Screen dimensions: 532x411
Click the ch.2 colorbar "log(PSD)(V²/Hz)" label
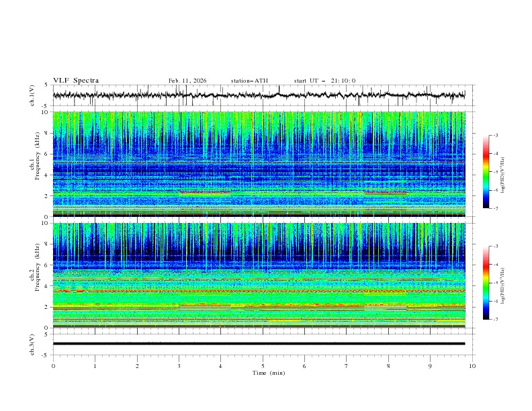tap(503, 286)
